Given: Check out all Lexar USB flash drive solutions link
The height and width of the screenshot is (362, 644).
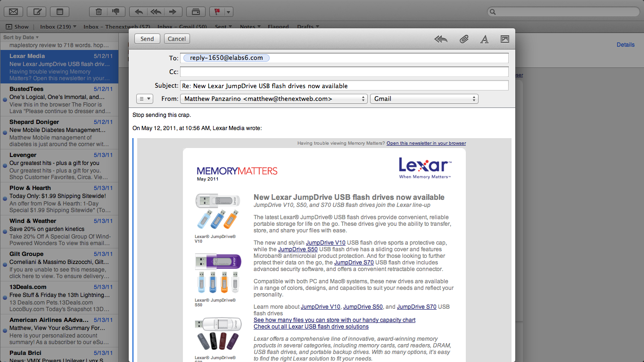Looking at the screenshot, I should pyautogui.click(x=311, y=327).
